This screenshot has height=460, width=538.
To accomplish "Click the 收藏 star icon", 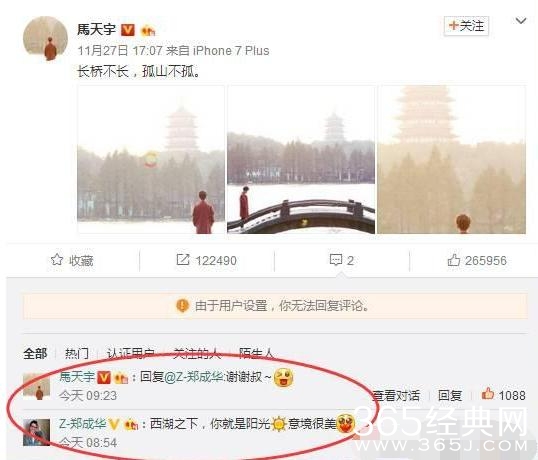I will (57, 260).
